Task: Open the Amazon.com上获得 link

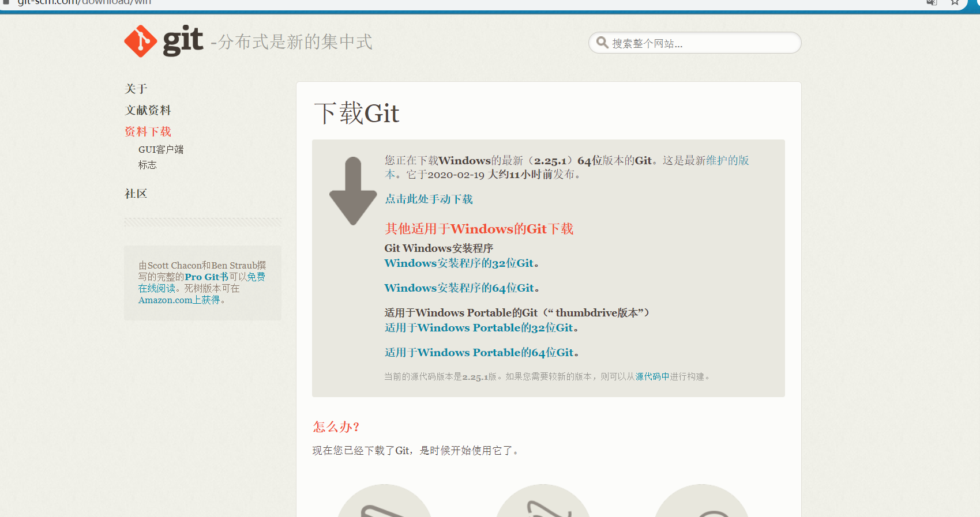Action: coord(179,300)
